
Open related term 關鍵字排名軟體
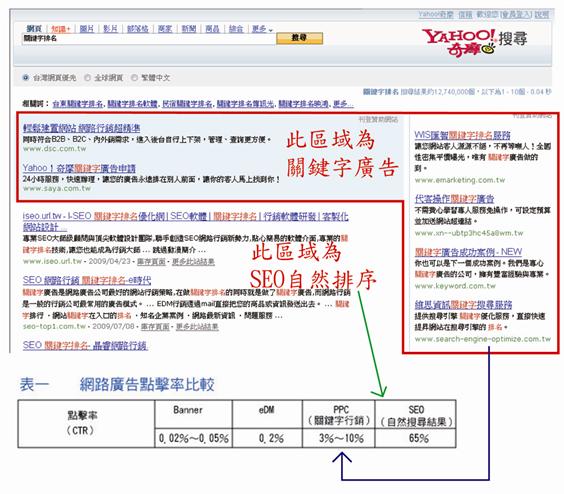point(133,104)
